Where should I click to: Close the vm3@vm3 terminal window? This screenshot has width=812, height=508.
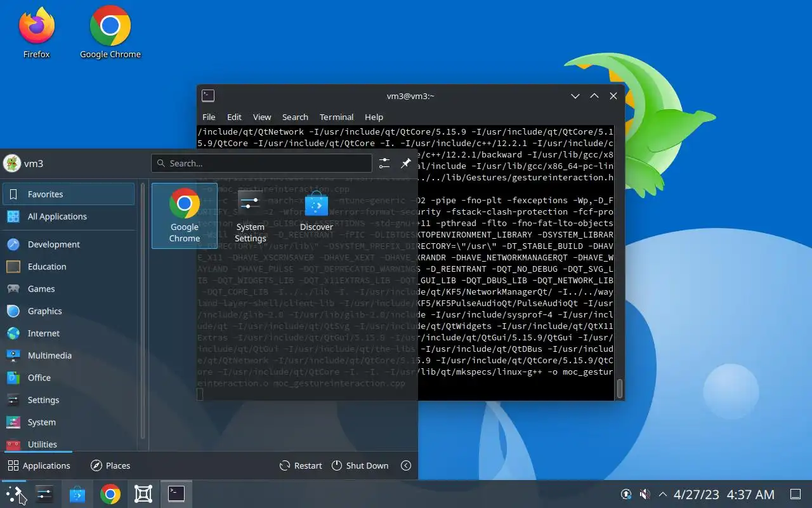click(613, 96)
